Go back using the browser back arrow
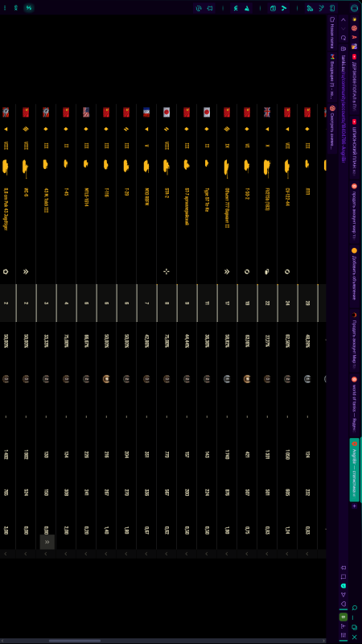Image resolution: width=362 pixels, height=644 pixels. (343, 19)
